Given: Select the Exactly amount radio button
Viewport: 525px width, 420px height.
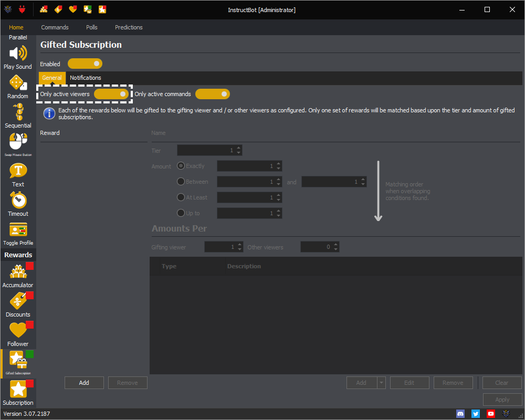Looking at the screenshot, I should (181, 166).
